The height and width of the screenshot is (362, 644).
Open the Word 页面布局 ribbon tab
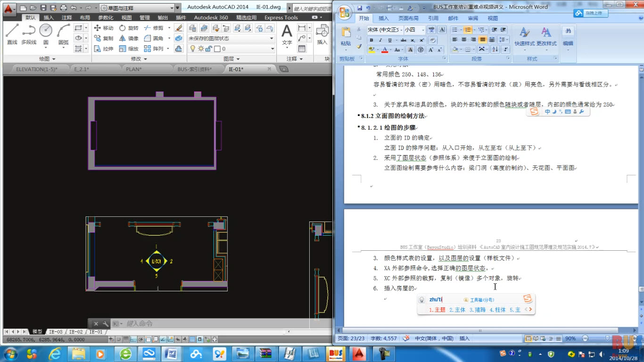point(408,18)
